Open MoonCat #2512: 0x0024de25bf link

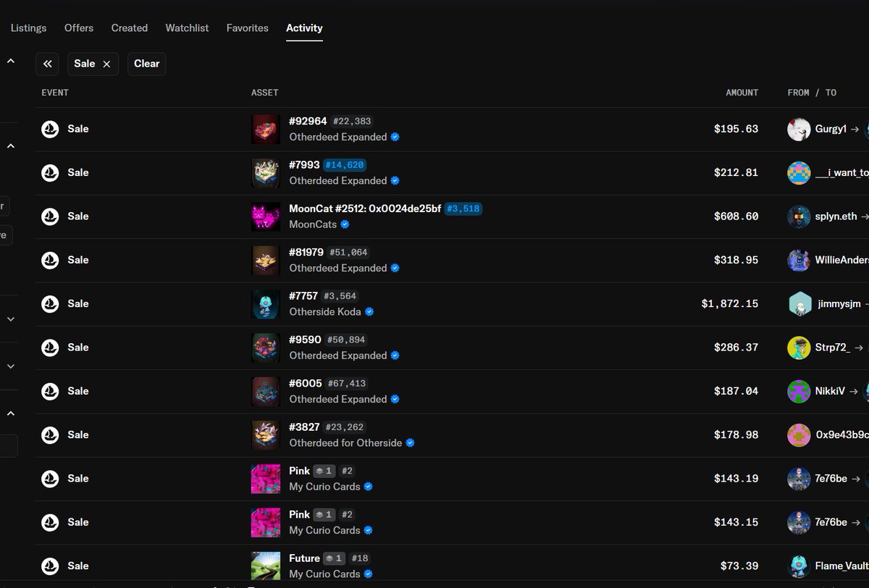coord(365,209)
